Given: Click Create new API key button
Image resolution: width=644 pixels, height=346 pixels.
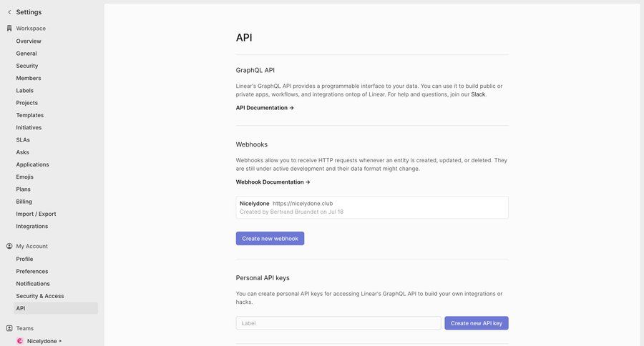Looking at the screenshot, I should tap(477, 323).
